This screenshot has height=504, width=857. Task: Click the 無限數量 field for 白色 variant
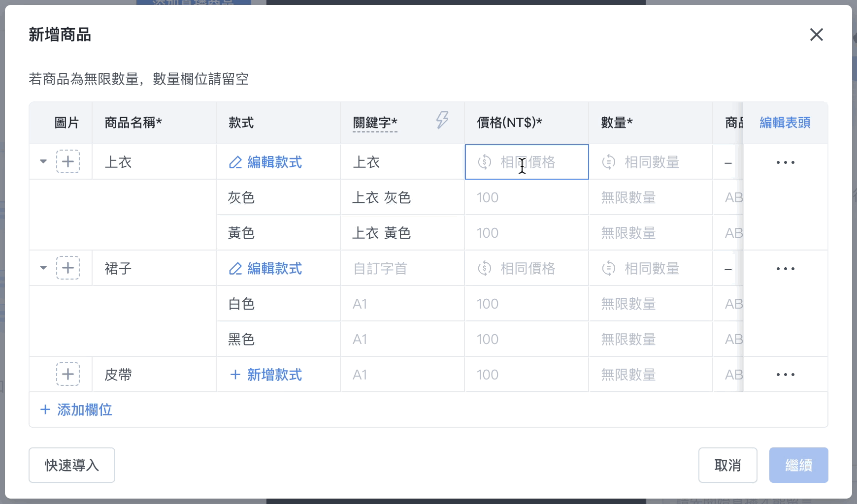point(651,304)
